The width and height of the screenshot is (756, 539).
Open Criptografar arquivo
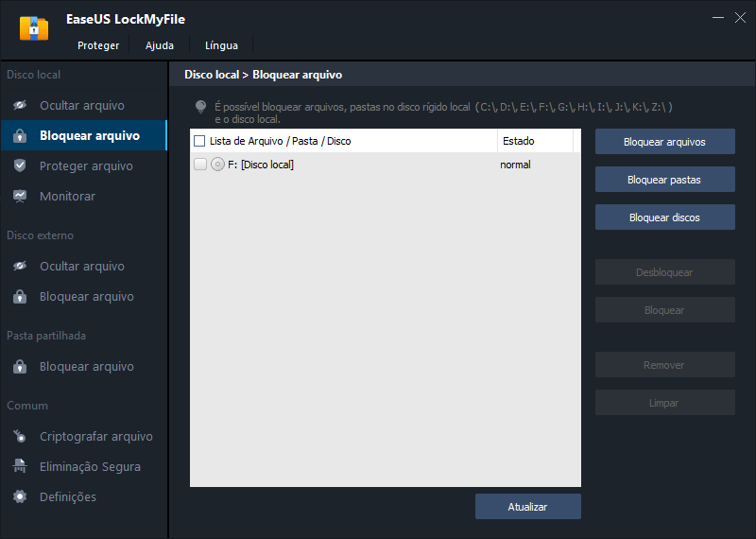pyautogui.click(x=84, y=436)
